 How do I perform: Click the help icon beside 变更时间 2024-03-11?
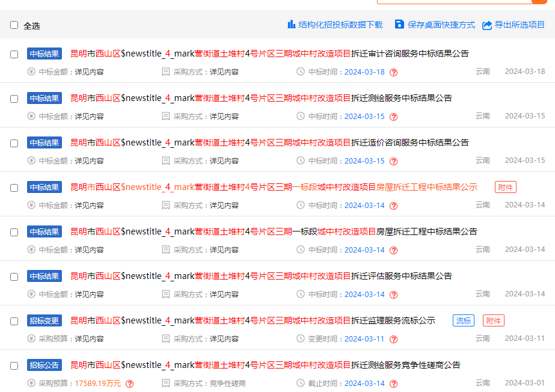pyautogui.click(x=394, y=339)
